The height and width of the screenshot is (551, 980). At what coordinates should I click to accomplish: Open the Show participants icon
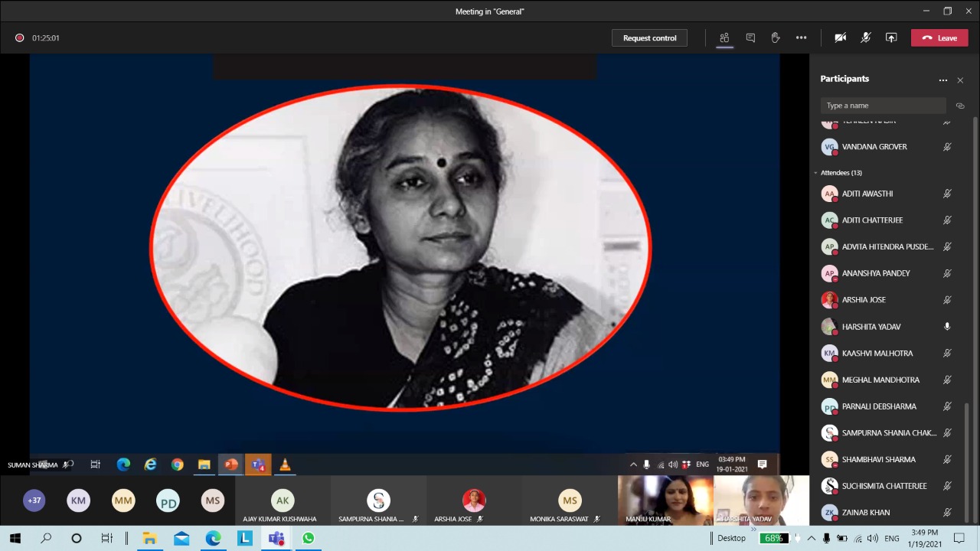click(x=724, y=37)
